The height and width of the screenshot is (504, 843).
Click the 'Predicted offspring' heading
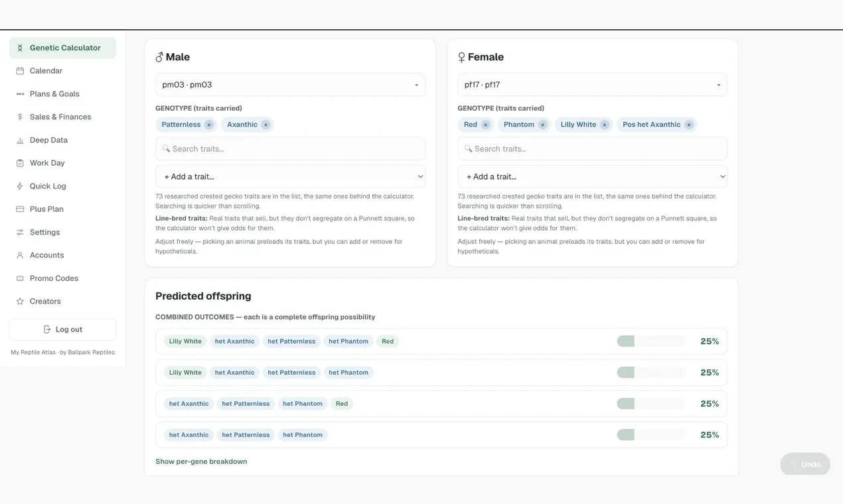click(x=203, y=296)
